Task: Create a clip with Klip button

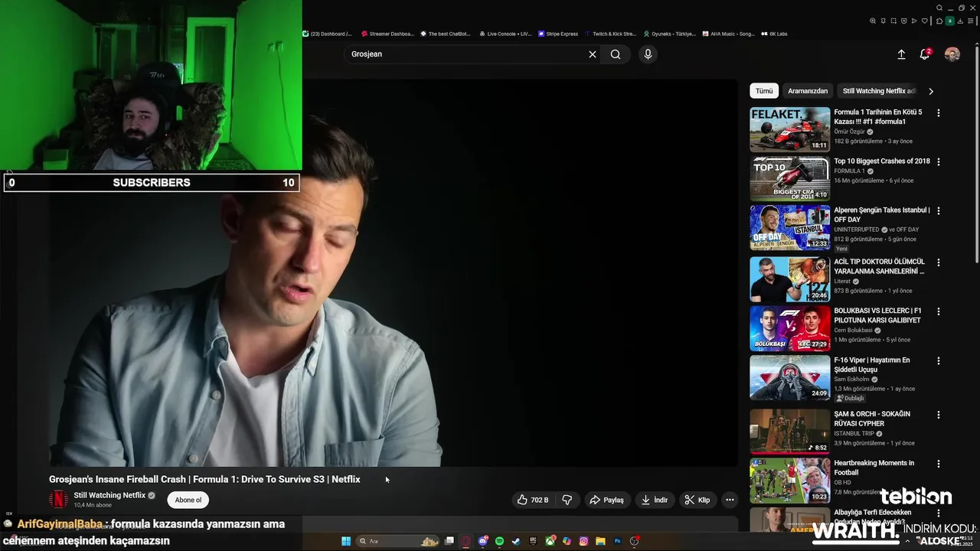Action: (697, 500)
